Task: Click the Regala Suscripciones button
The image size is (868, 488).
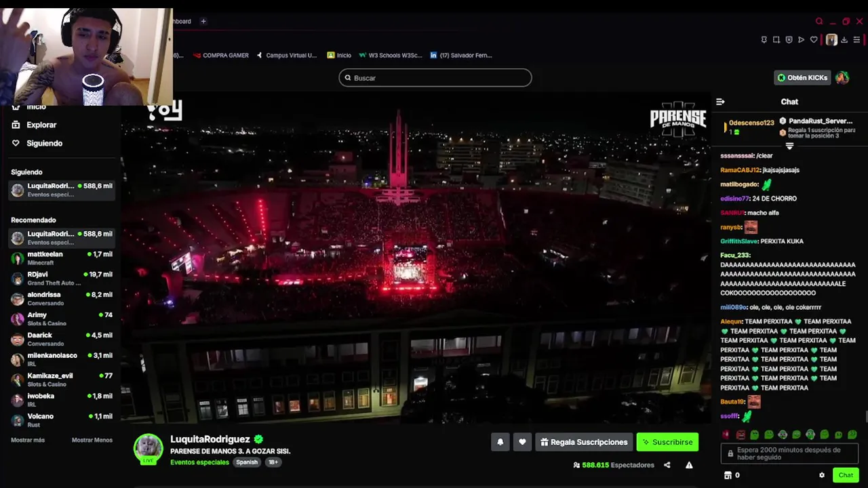Action: coord(584,442)
